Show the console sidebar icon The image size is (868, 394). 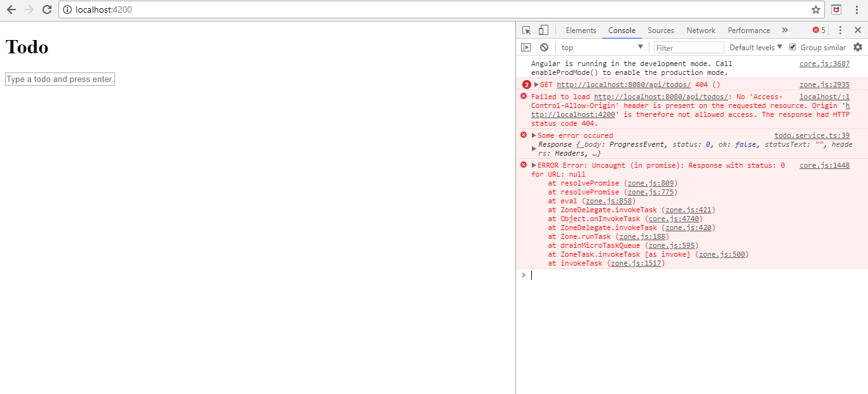point(526,47)
